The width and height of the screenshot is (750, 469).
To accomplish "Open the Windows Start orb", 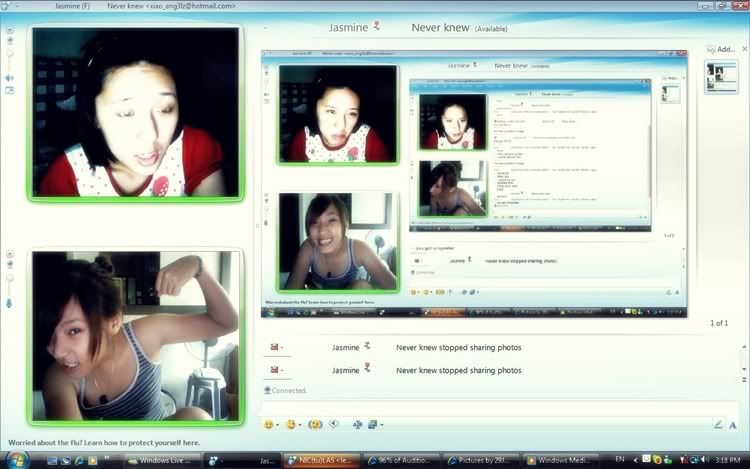I will pyautogui.click(x=17, y=460).
